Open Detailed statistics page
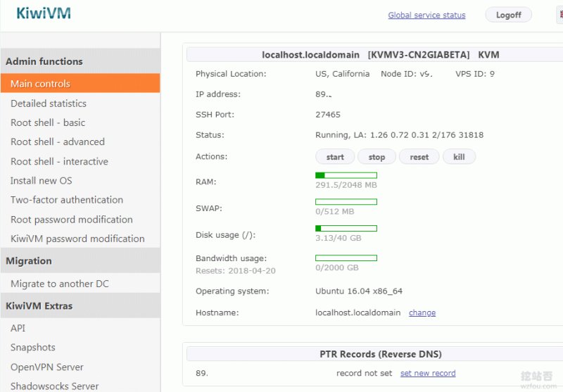The height and width of the screenshot is (392, 563). pyautogui.click(x=49, y=103)
